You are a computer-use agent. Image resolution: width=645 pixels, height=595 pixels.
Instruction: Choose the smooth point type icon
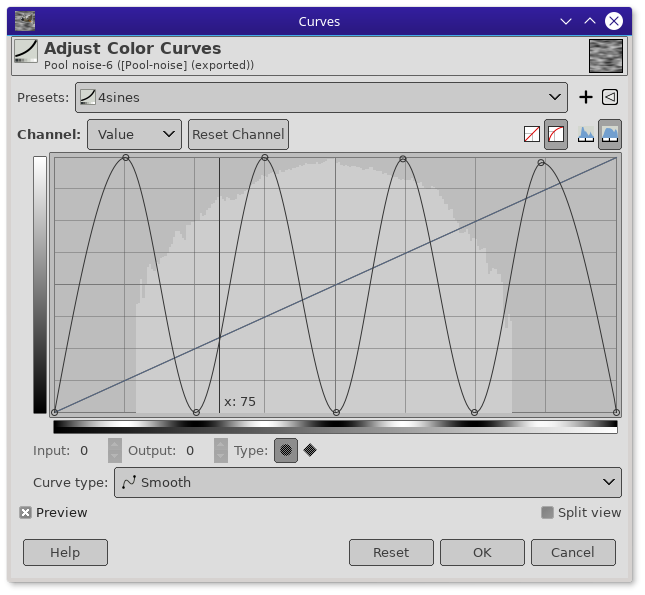pos(286,450)
